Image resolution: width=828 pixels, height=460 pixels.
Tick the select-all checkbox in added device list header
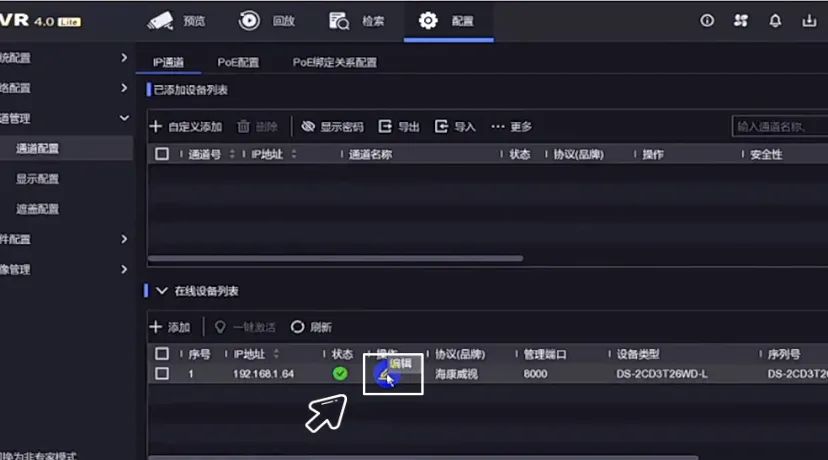pyautogui.click(x=162, y=155)
